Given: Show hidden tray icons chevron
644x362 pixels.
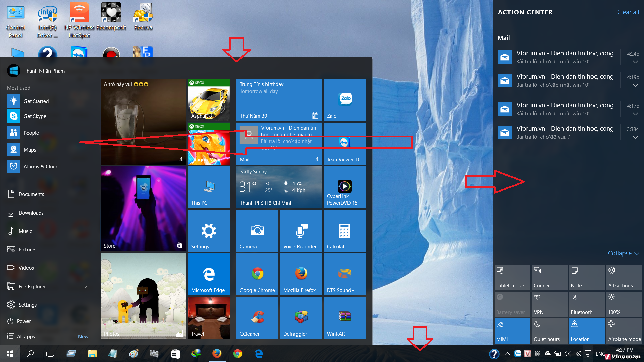Looking at the screenshot, I should click(x=507, y=353).
